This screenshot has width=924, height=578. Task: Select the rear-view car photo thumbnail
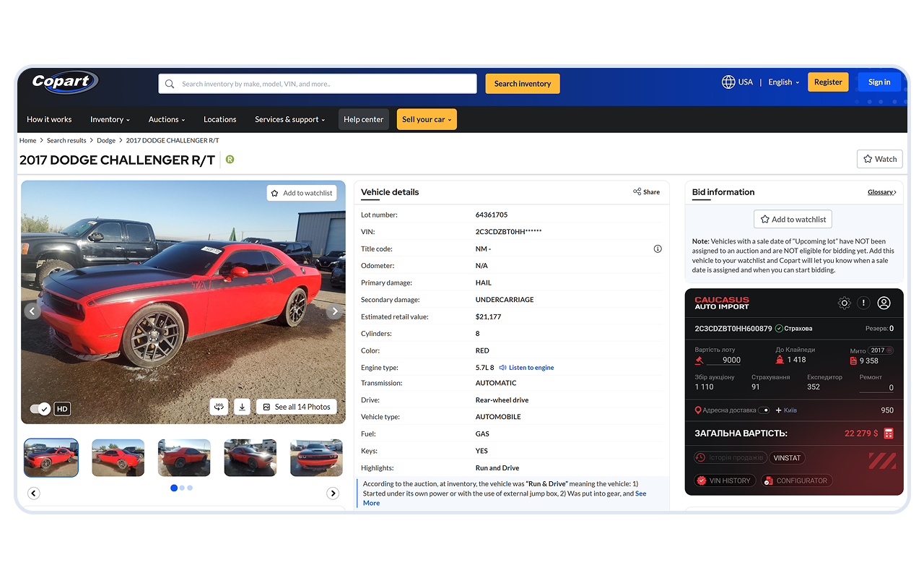click(x=184, y=457)
